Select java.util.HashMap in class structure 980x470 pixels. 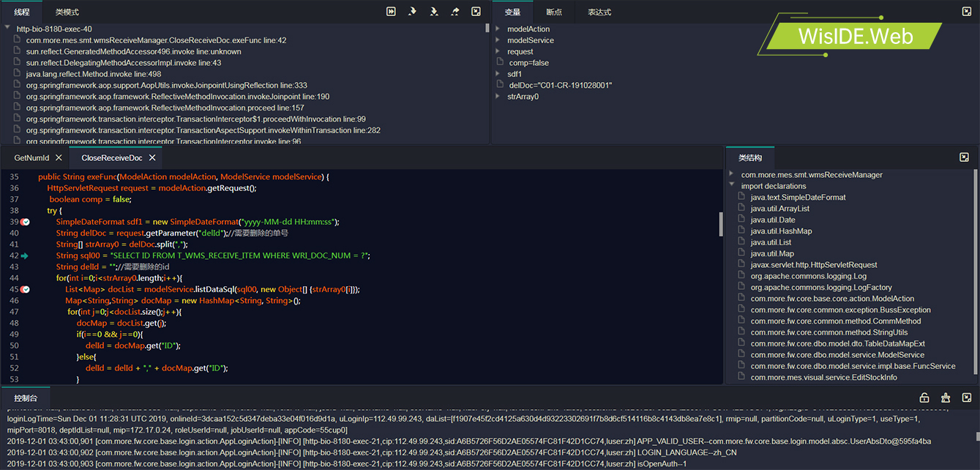point(781,231)
